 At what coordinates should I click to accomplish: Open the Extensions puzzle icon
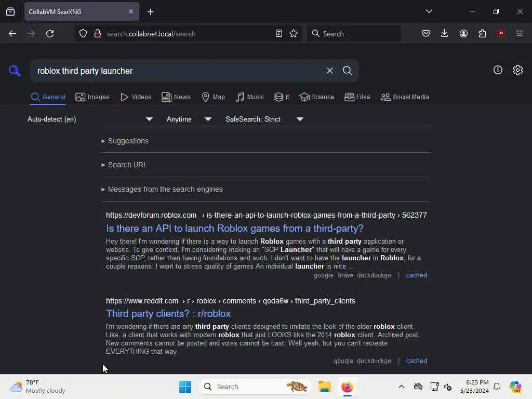[x=482, y=33]
